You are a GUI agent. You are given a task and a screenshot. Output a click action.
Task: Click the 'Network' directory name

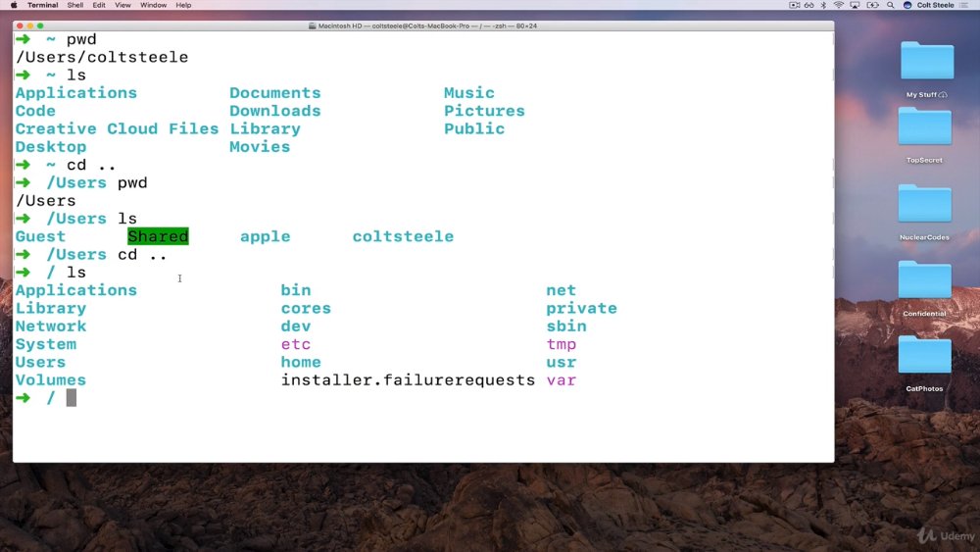click(x=51, y=326)
